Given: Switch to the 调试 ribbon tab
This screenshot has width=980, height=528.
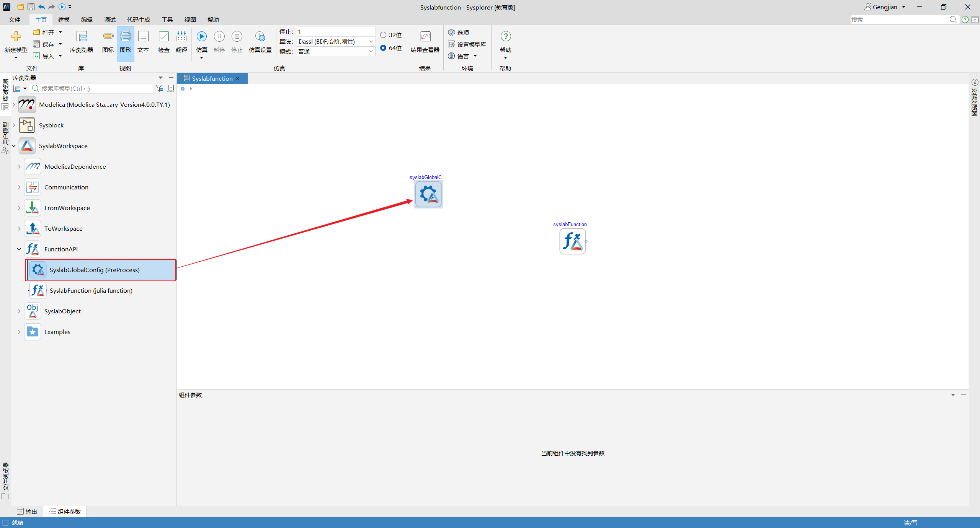Looking at the screenshot, I should pyautogui.click(x=110, y=20).
